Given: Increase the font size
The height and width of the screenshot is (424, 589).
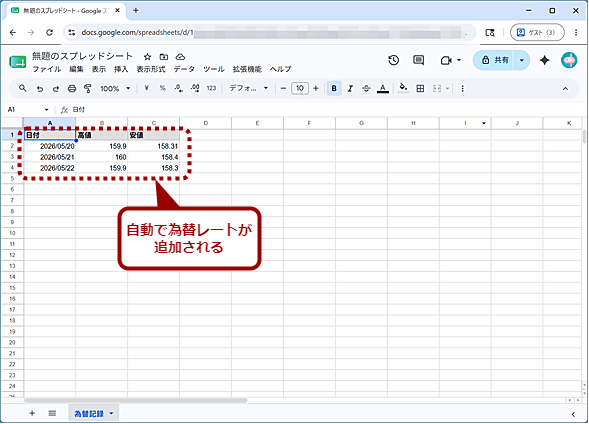Looking at the screenshot, I should click(316, 89).
